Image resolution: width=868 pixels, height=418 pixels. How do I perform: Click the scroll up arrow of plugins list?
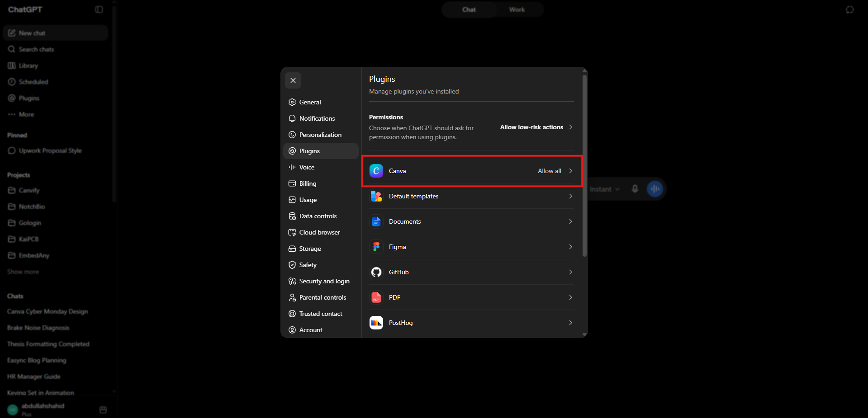[584, 70]
